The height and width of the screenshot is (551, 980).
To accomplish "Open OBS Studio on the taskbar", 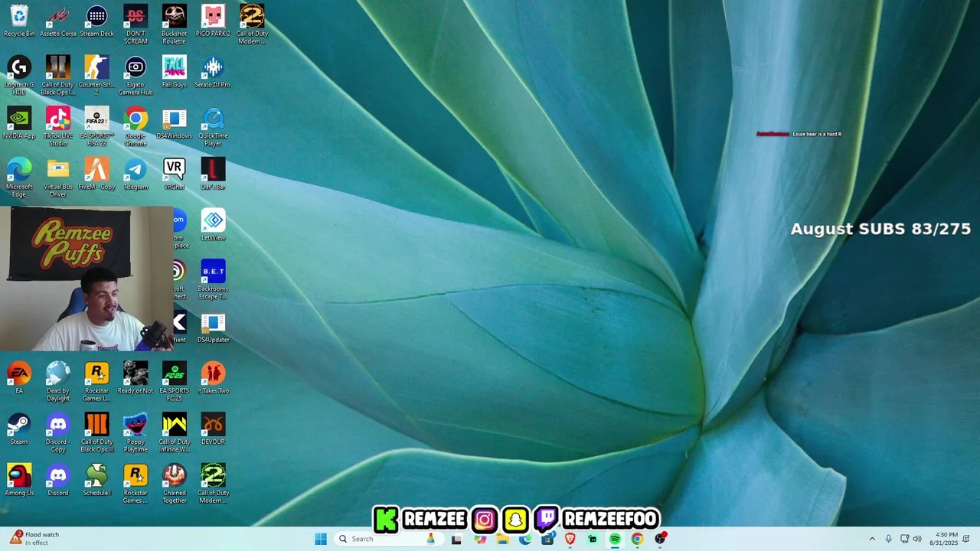I will (660, 539).
